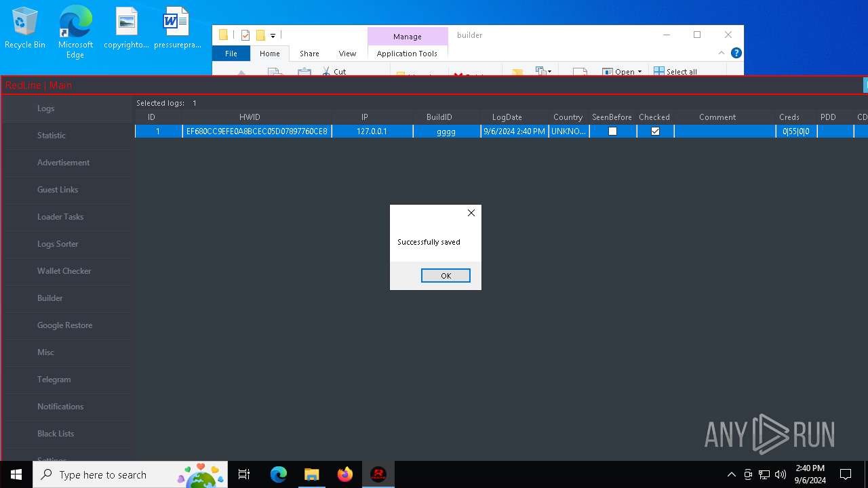Click the ID cell showing 1

[158, 131]
